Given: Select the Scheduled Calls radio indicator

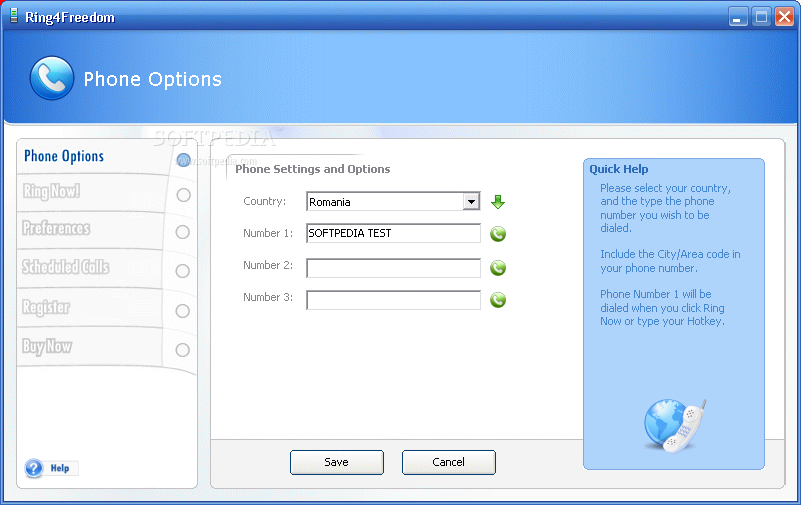Looking at the screenshot, I should pyautogui.click(x=182, y=271).
